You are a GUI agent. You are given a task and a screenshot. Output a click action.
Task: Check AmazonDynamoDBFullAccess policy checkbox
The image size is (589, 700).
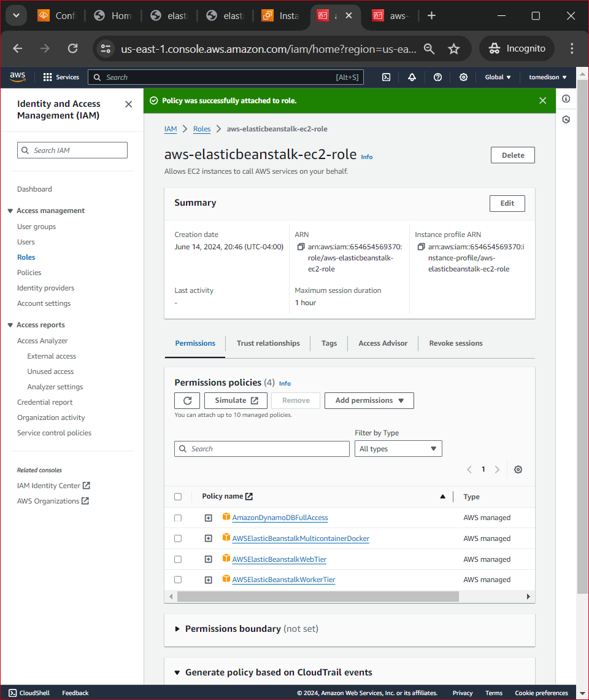[x=178, y=518]
